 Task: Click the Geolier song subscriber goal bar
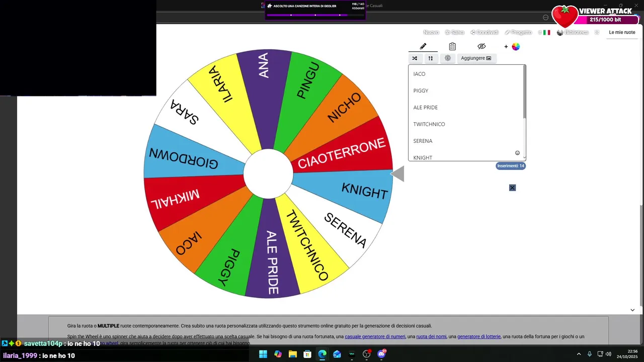(315, 10)
